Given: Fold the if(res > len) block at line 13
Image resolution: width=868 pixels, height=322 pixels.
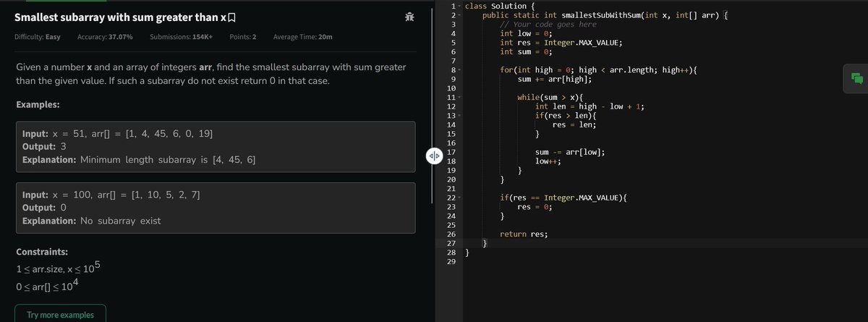Looking at the screenshot, I should 459,116.
